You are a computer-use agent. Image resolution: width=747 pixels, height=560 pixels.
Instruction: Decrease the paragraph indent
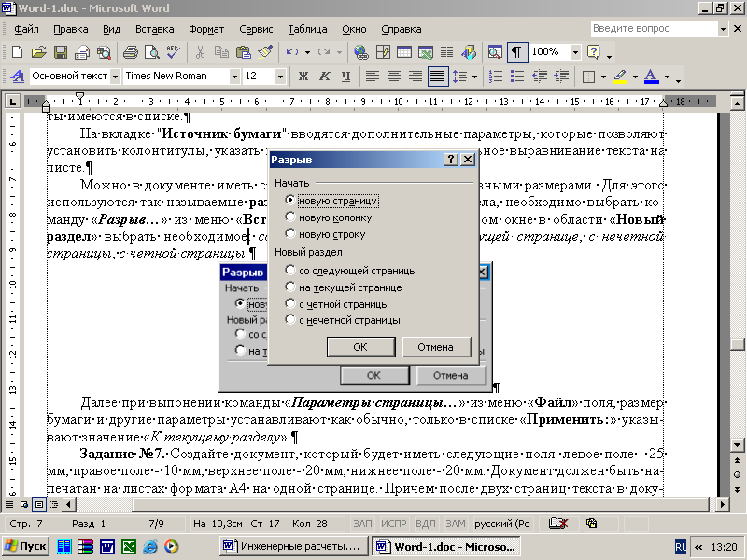[540, 77]
